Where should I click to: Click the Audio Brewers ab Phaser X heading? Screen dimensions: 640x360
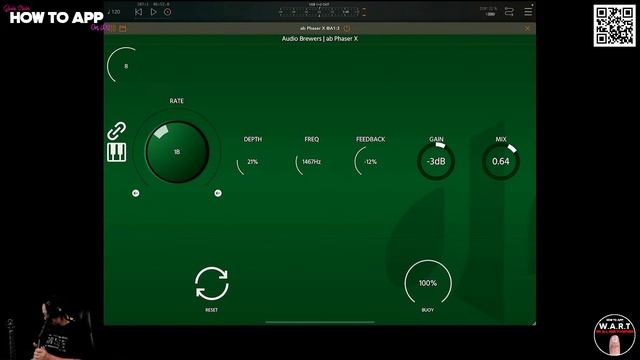pos(320,39)
